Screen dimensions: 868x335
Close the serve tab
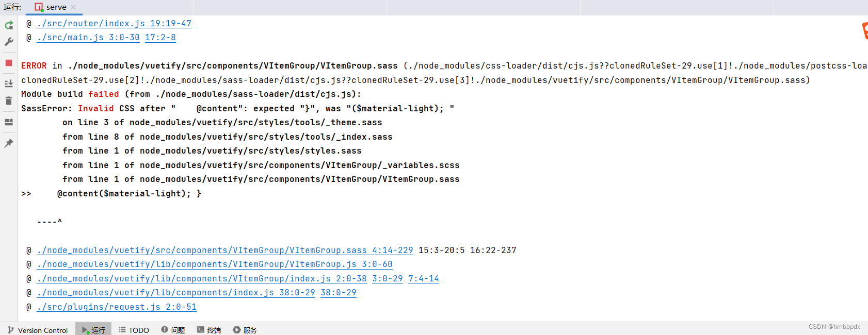coord(73,7)
